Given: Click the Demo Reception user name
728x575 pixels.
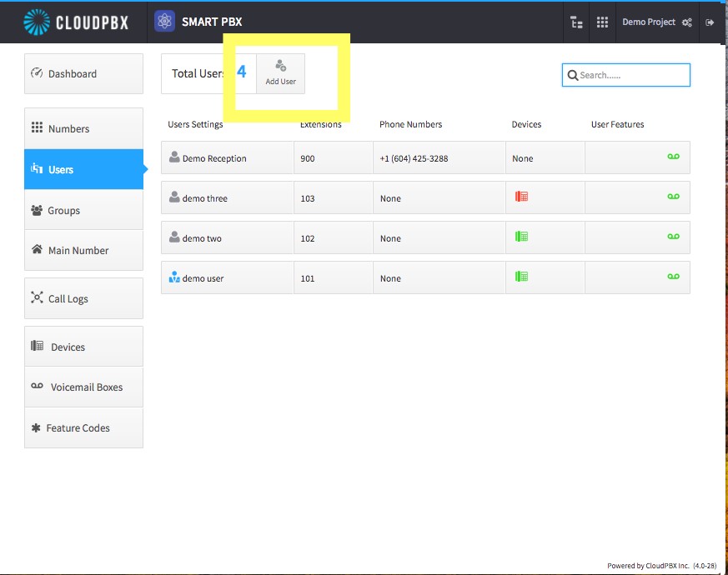Looking at the screenshot, I should (x=214, y=158).
